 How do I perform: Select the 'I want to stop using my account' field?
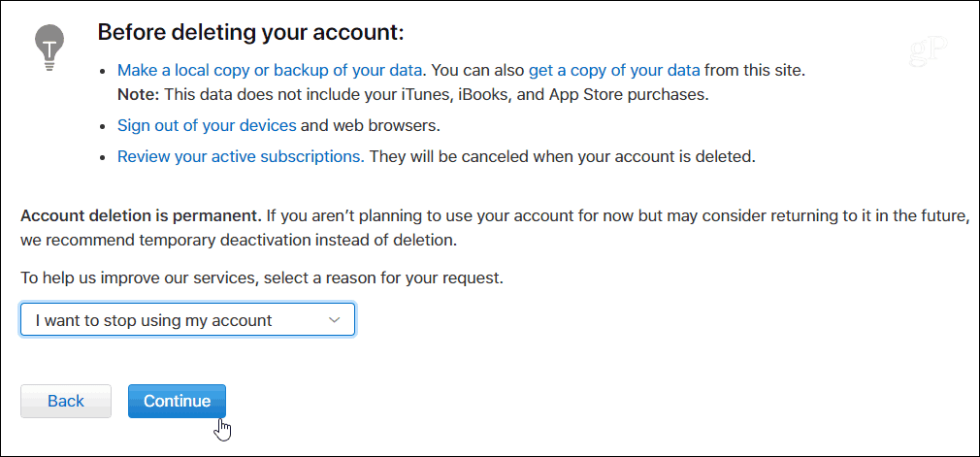187,320
